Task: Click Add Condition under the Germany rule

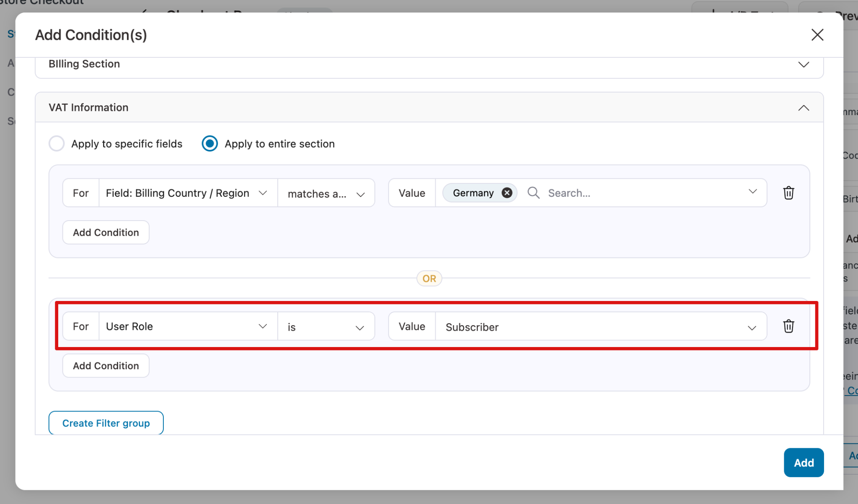Action: coord(105,232)
